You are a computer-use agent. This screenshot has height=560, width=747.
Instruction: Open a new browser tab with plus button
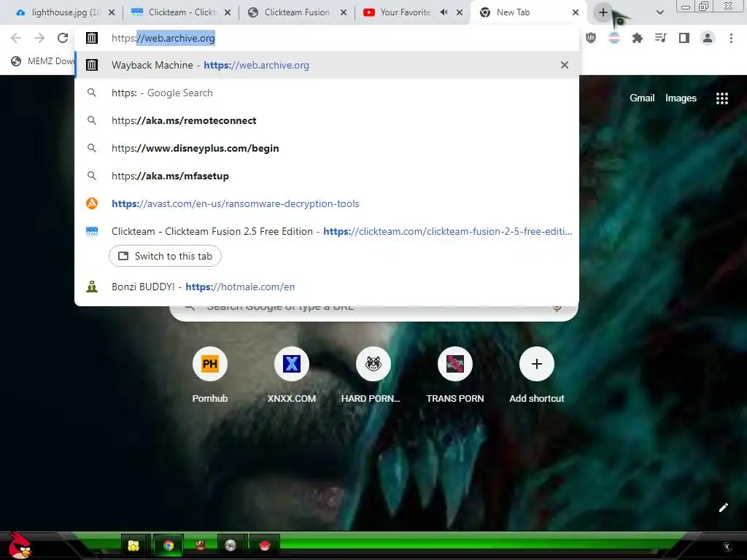pyautogui.click(x=603, y=12)
